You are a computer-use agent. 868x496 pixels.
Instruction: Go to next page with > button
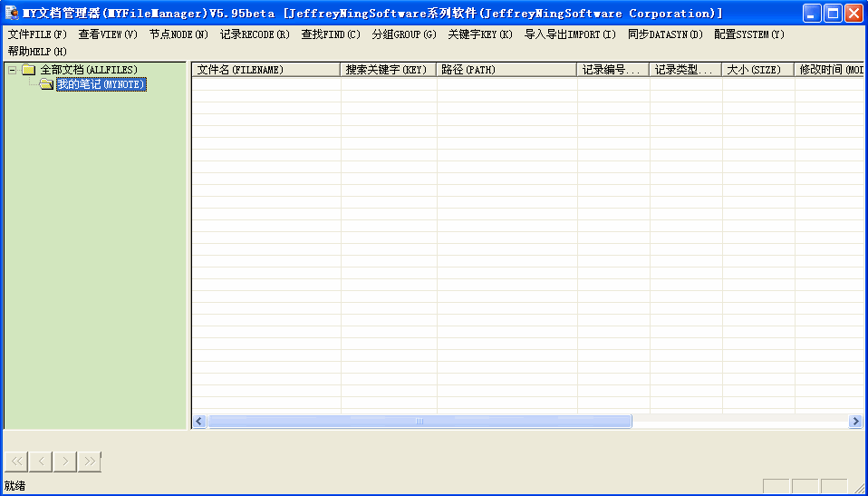pyautogui.click(x=65, y=462)
